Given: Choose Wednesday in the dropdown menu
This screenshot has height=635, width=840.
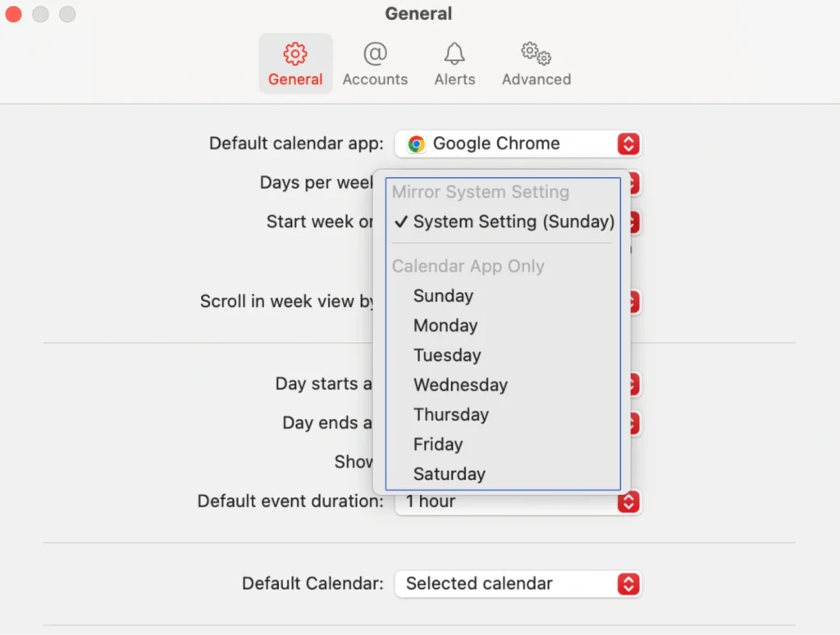Looking at the screenshot, I should coord(460,385).
